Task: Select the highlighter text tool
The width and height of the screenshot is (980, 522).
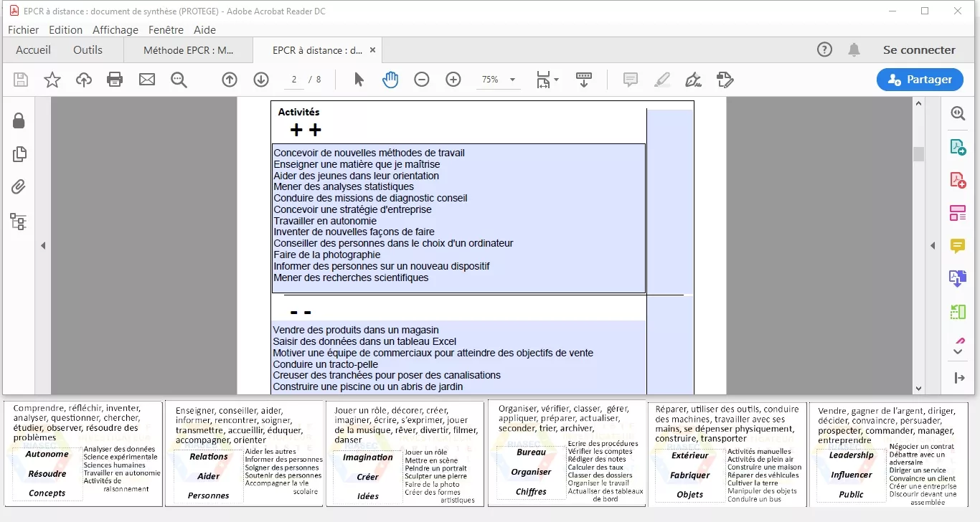Action: click(x=662, y=80)
